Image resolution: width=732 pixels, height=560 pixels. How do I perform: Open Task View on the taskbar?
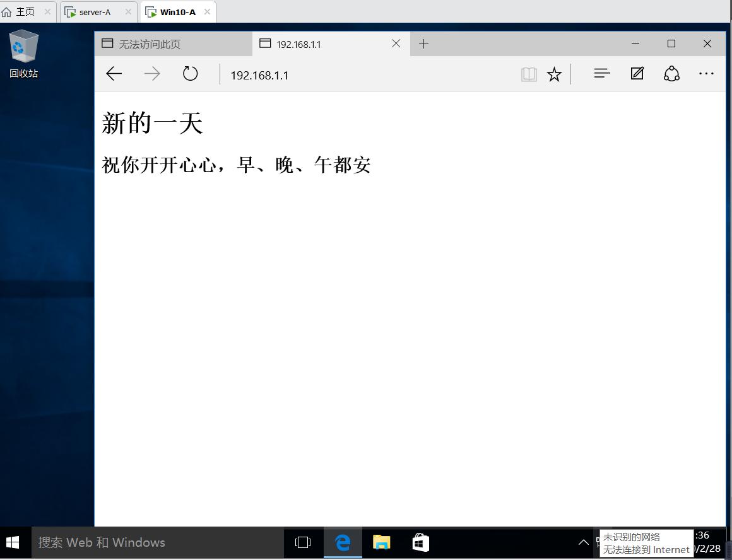click(x=303, y=542)
